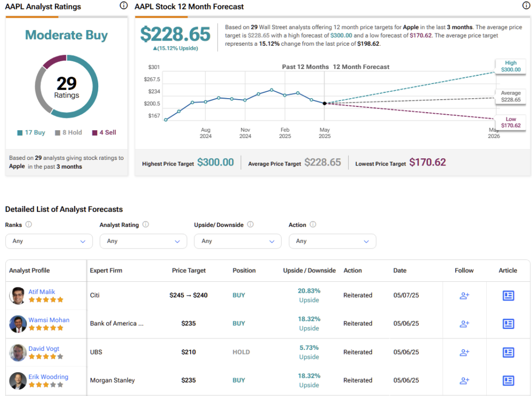Open David Vogt analyst profile link
Screen dimensions: 532x396
click(x=44, y=349)
